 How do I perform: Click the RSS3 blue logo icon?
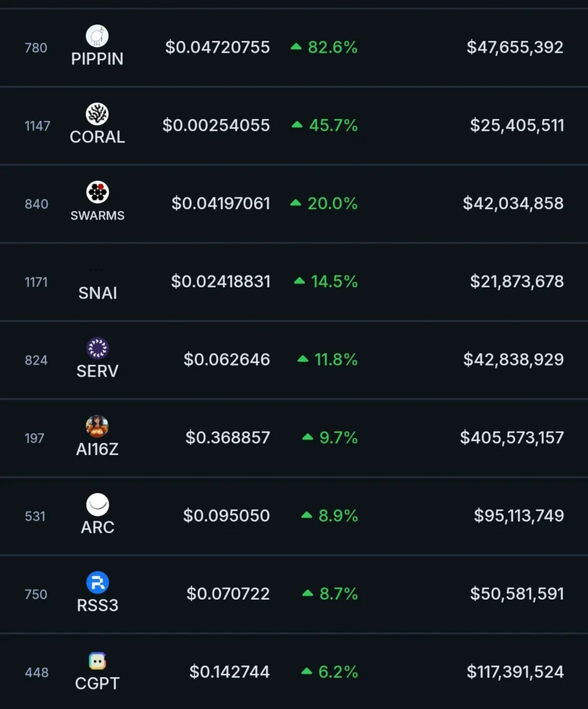pyautogui.click(x=97, y=583)
